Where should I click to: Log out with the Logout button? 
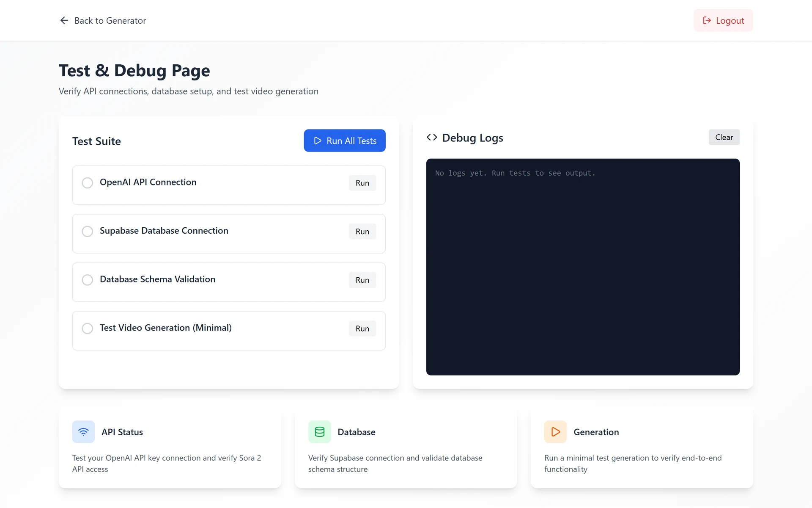[x=723, y=20]
